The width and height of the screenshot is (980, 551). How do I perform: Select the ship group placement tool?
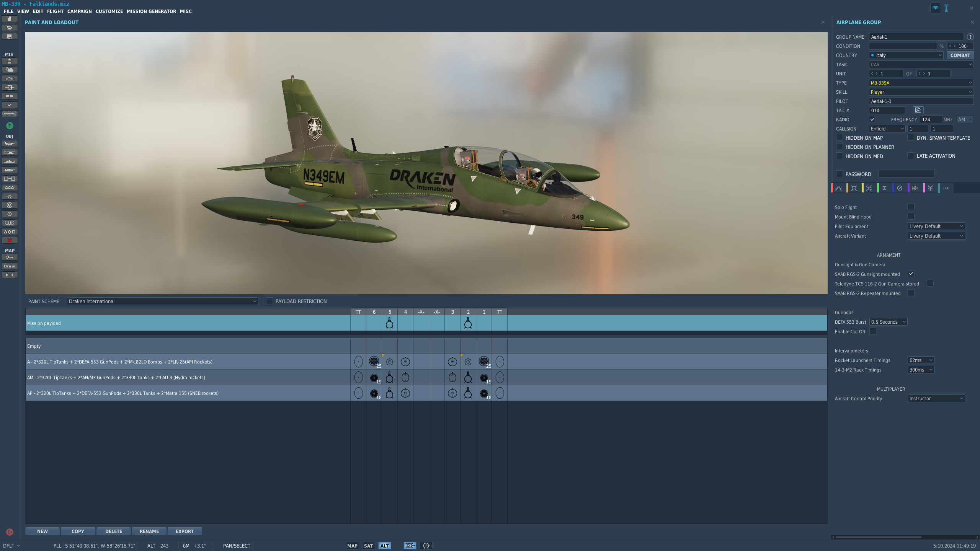tap(10, 161)
